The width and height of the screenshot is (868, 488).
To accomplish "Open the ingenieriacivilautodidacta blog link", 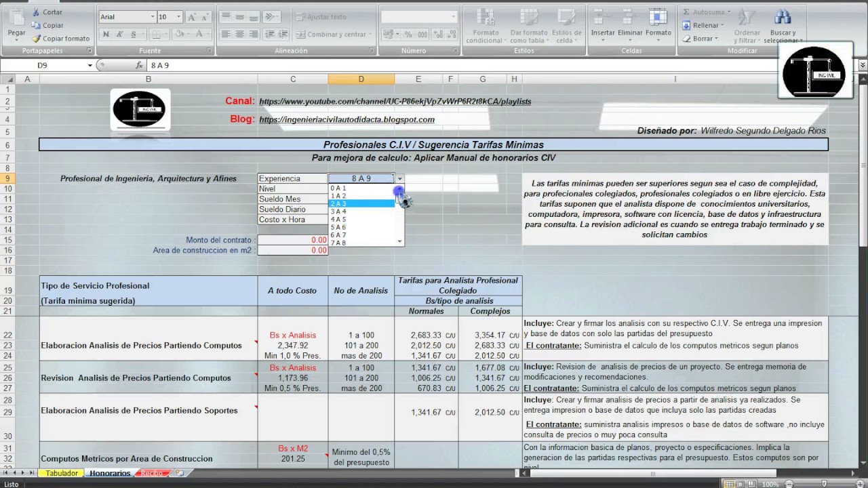I will point(347,119).
